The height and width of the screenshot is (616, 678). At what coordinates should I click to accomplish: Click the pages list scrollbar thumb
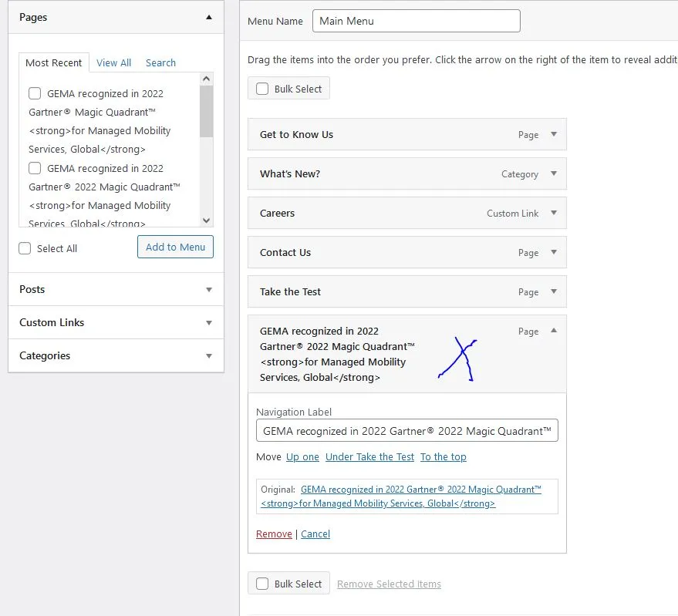coord(206,111)
